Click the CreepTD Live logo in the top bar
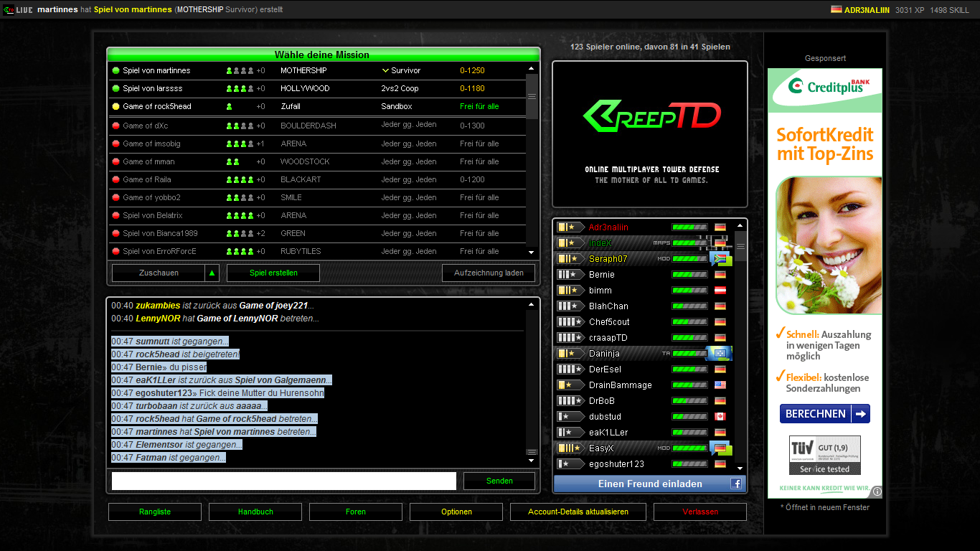Screen dimensions: 980x551 click(18, 9)
